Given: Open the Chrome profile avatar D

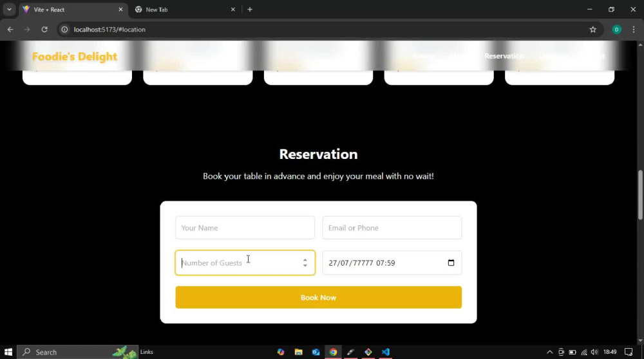Looking at the screenshot, I should tap(616, 30).
